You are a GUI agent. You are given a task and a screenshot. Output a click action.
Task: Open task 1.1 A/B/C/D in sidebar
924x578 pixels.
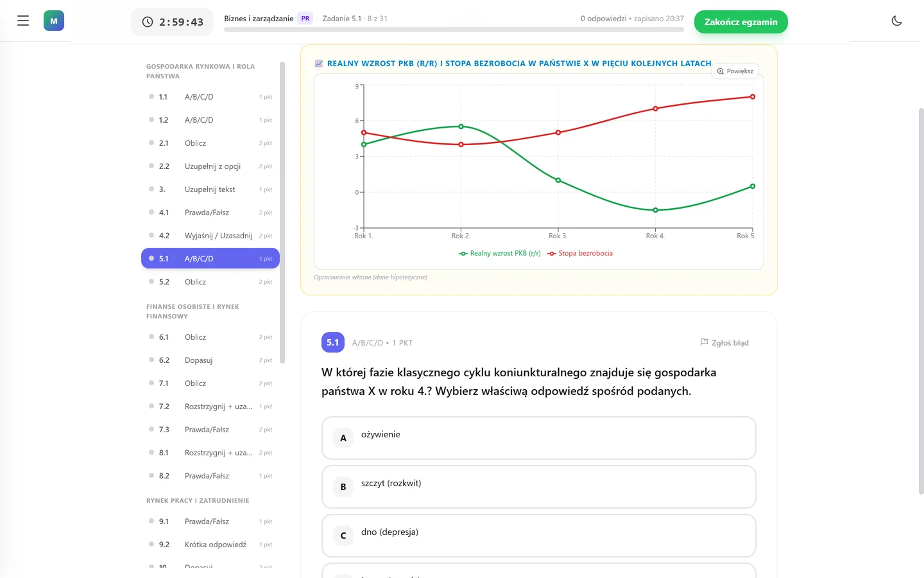[210, 97]
